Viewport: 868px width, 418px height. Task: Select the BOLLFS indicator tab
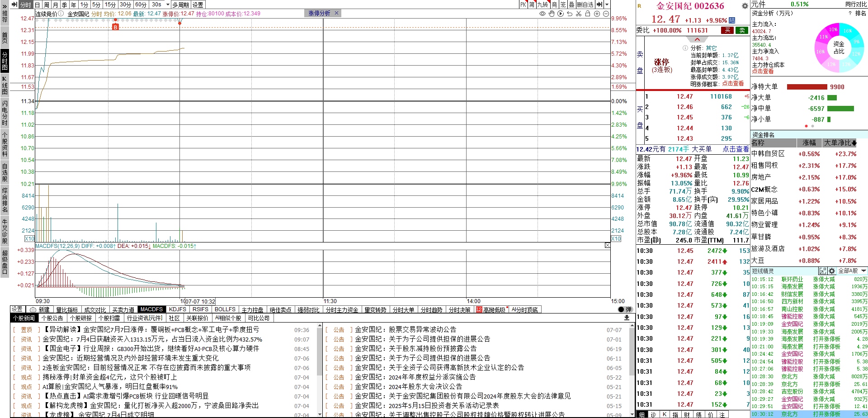(x=225, y=309)
